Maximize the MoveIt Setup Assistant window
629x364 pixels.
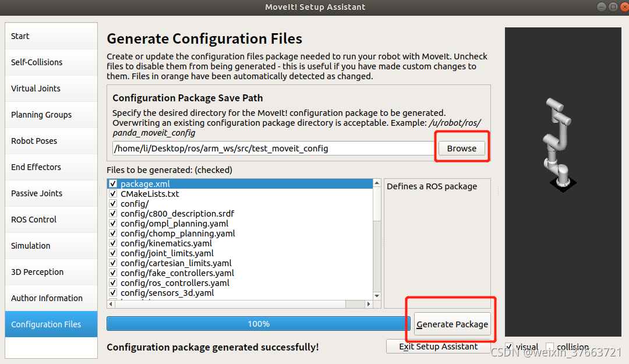click(613, 6)
